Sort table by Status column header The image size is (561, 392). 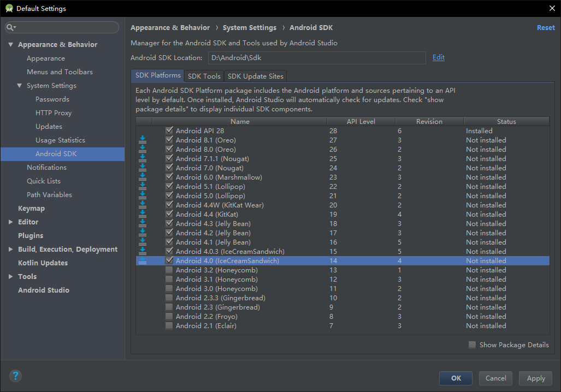(x=506, y=122)
